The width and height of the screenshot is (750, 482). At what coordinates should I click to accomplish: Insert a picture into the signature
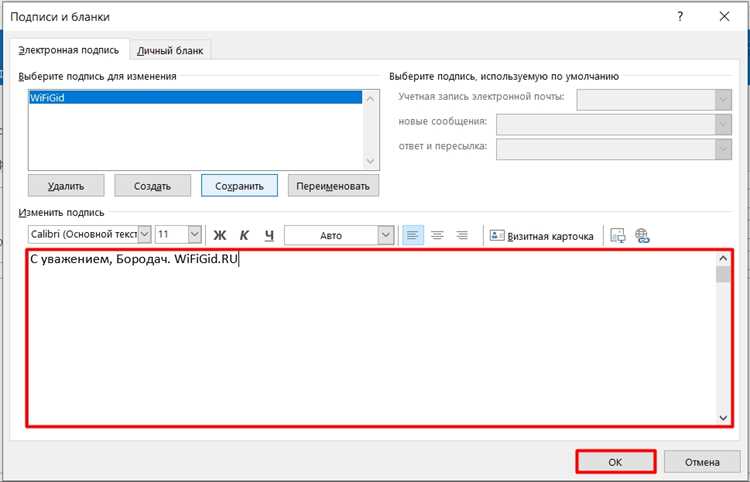pyautogui.click(x=618, y=236)
